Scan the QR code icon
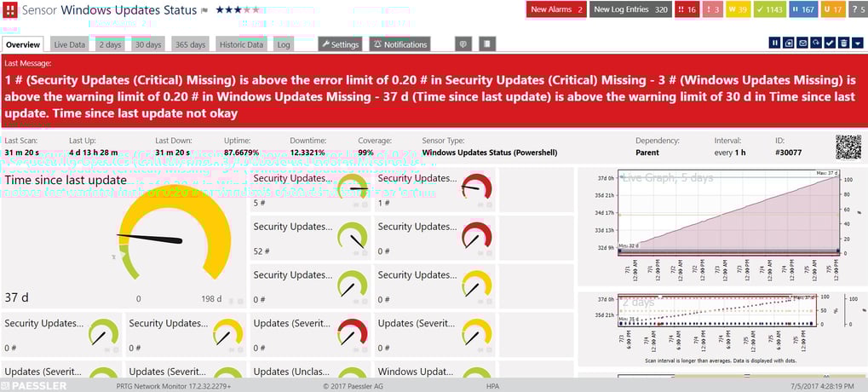Screen dimensions: 868x392 pos(848,147)
